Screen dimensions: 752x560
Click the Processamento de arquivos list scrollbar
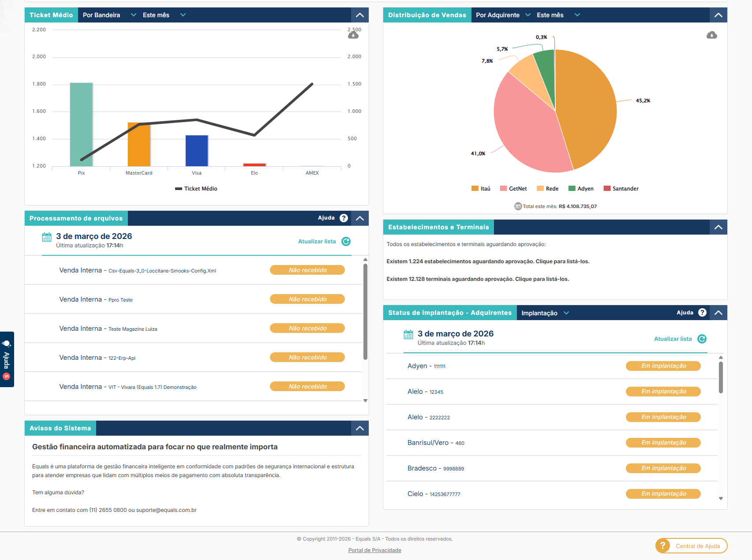click(x=365, y=311)
